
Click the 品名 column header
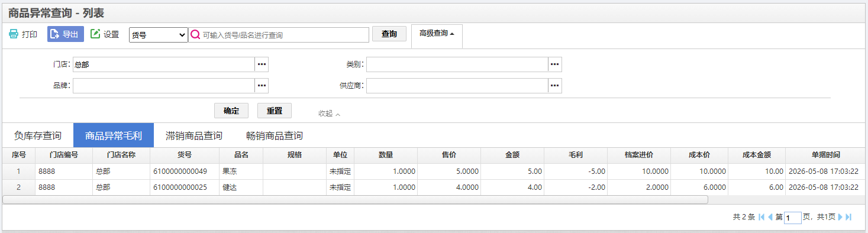241,155
